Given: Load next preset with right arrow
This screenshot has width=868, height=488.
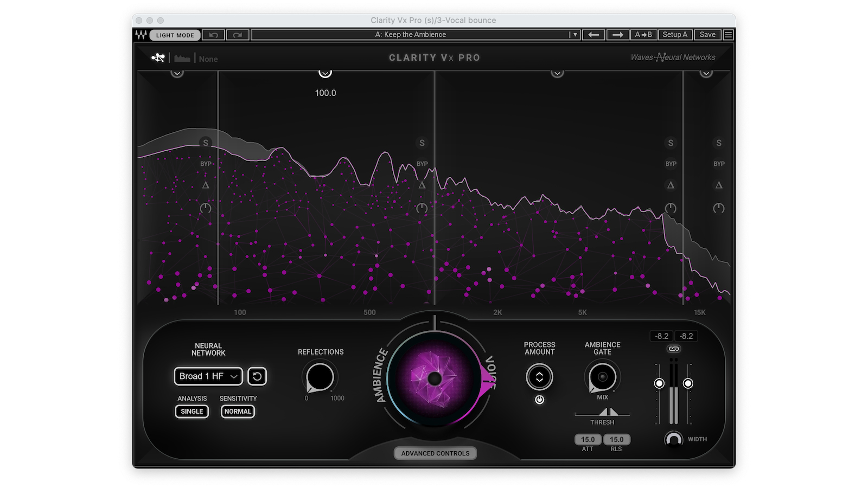Looking at the screenshot, I should (617, 35).
